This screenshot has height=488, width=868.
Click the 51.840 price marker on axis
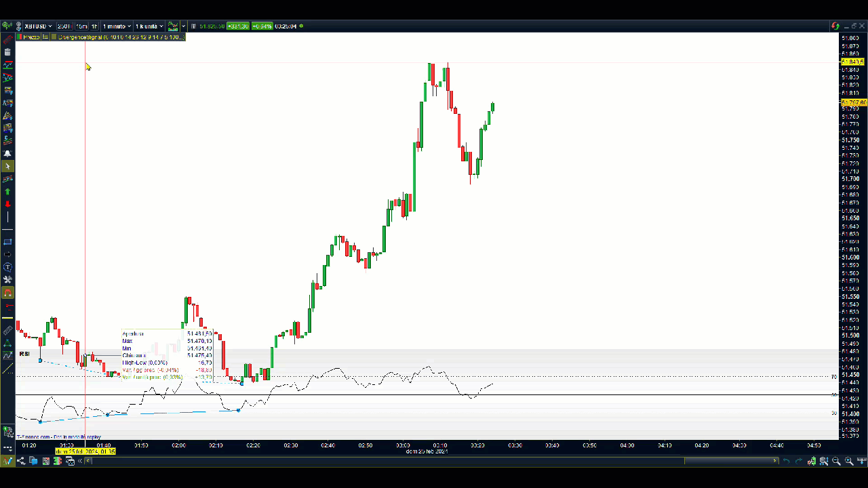coord(852,62)
